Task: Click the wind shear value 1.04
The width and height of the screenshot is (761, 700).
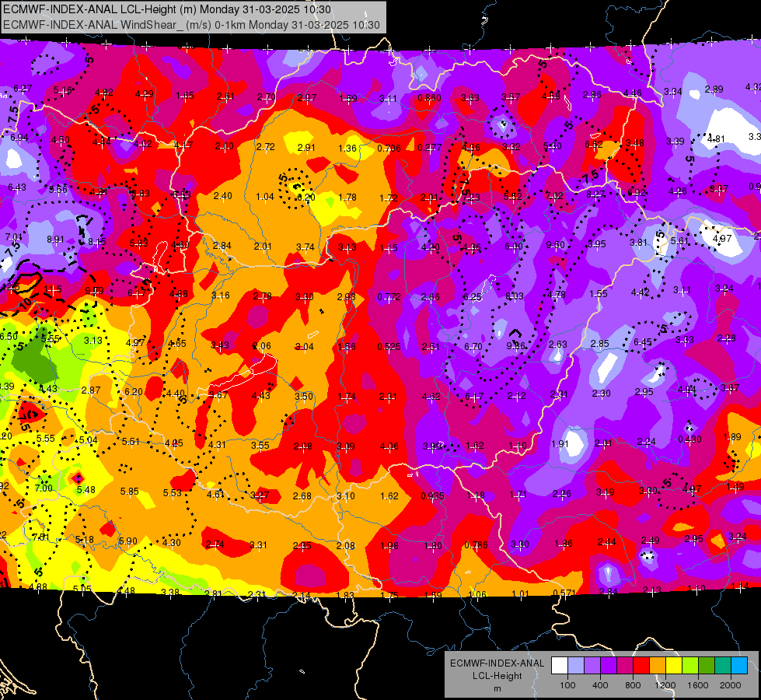Action: 265,197
